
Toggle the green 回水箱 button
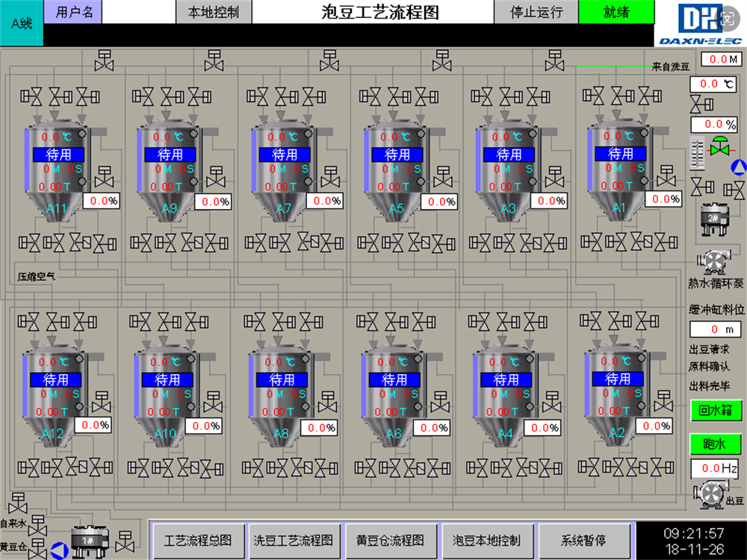(715, 410)
